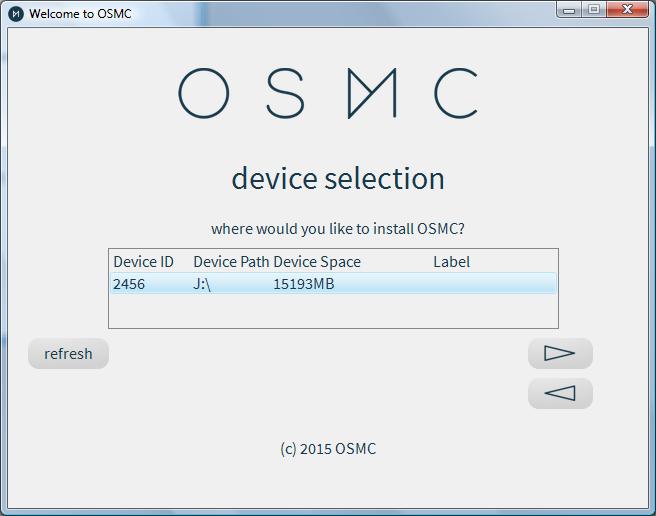Click the letter C in OSMC logo

point(455,94)
